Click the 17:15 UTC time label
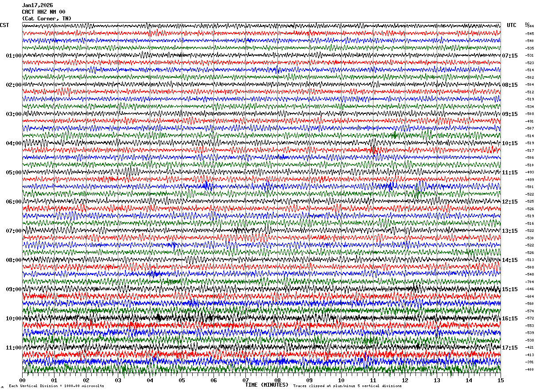The width and height of the screenshot is (536, 392). pyautogui.click(x=510, y=348)
